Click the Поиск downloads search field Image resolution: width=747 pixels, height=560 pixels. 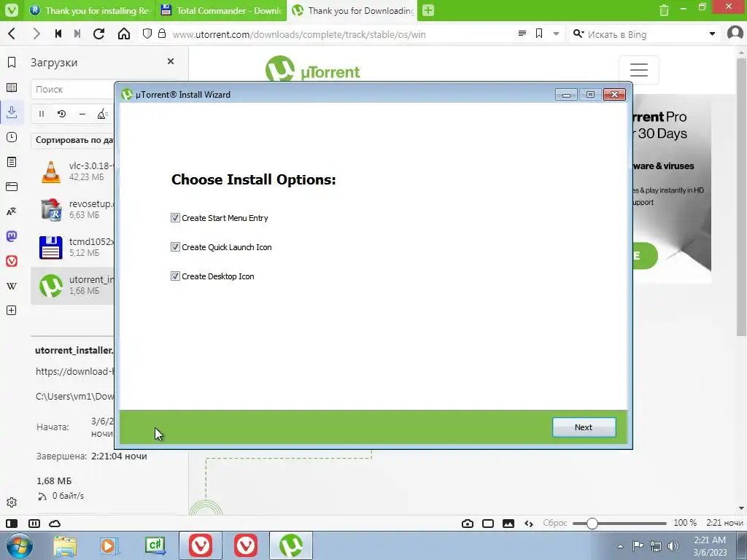coord(73,89)
